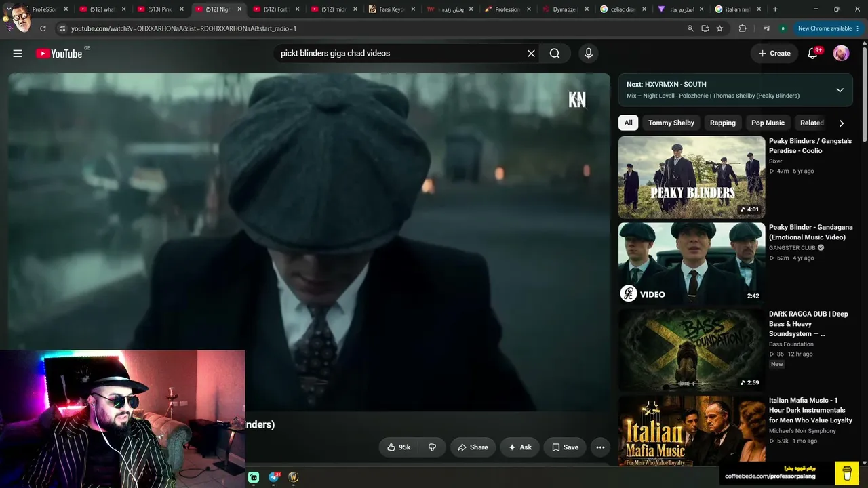Open the install-app icon in address bar

click(705, 28)
